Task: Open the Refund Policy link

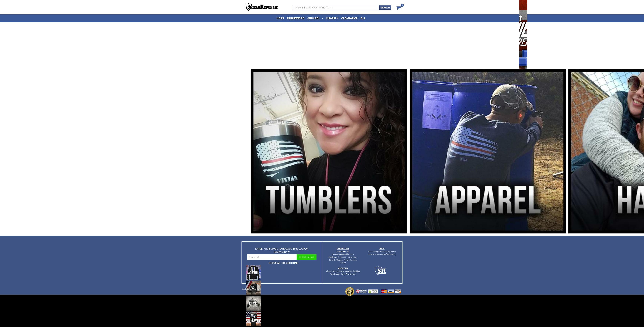Action: [390, 255]
